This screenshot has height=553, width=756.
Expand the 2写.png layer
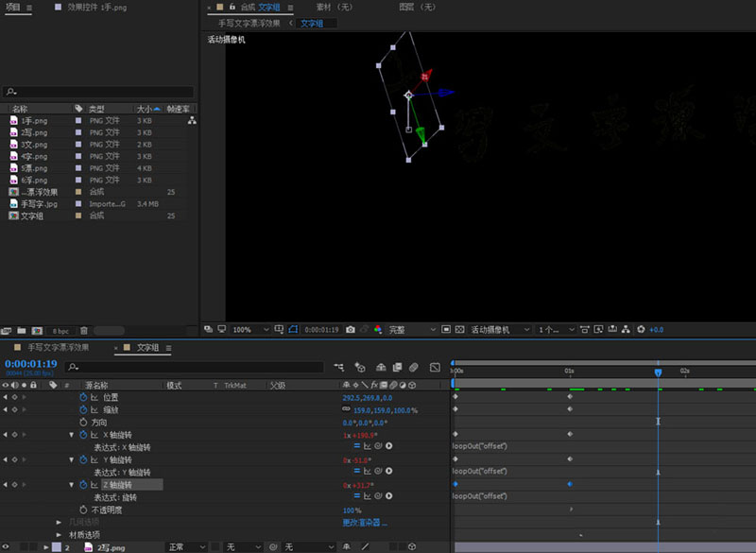pos(46,547)
